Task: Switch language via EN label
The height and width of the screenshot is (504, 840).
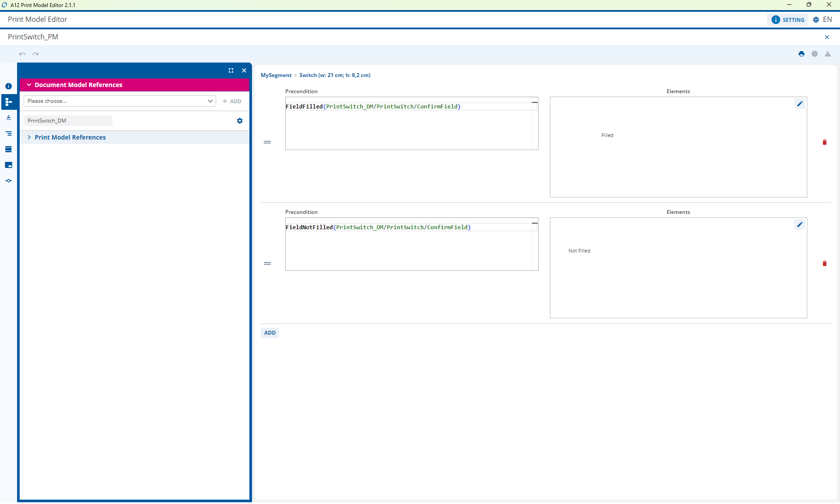Action: pyautogui.click(x=827, y=20)
